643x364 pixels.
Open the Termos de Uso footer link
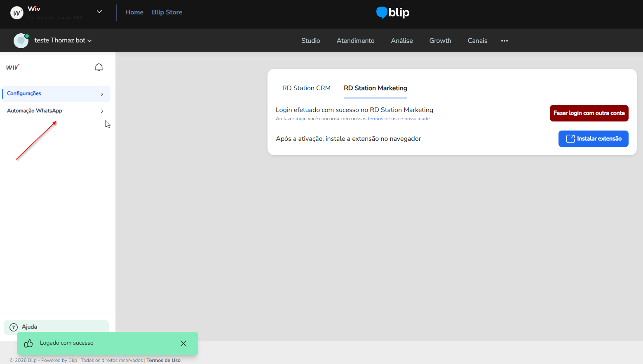coord(164,360)
